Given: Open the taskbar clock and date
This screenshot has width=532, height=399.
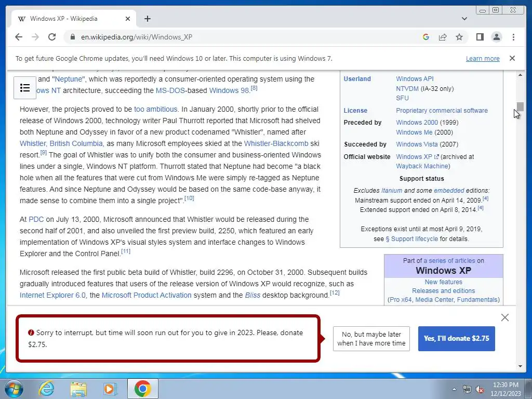Looking at the screenshot, I should tap(506, 389).
